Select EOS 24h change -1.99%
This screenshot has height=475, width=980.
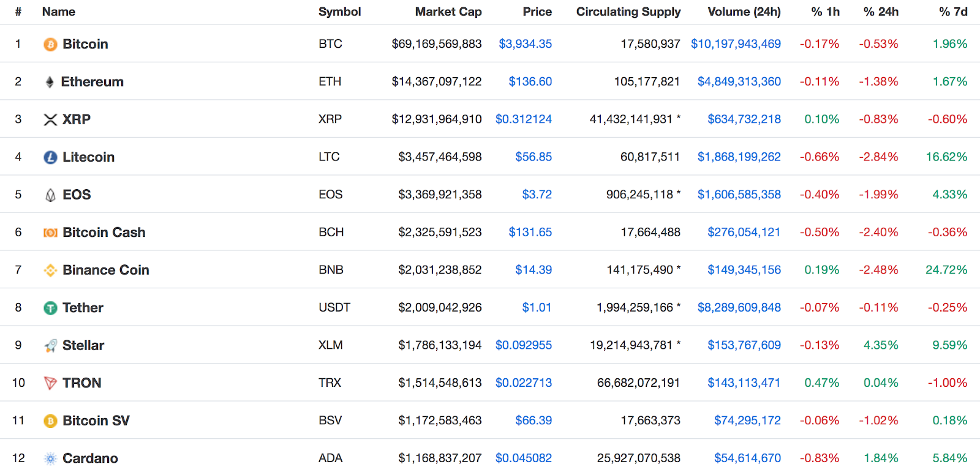[x=879, y=195]
